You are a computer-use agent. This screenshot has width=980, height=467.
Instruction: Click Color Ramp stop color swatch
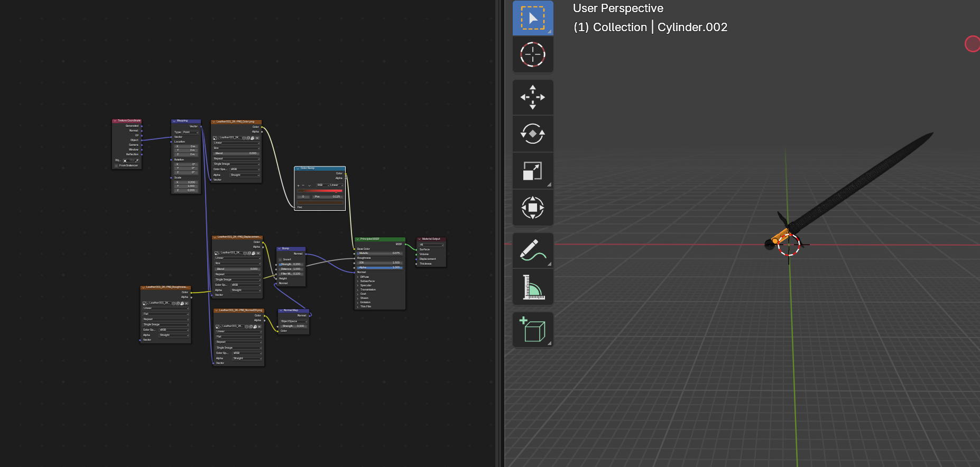[320, 202]
